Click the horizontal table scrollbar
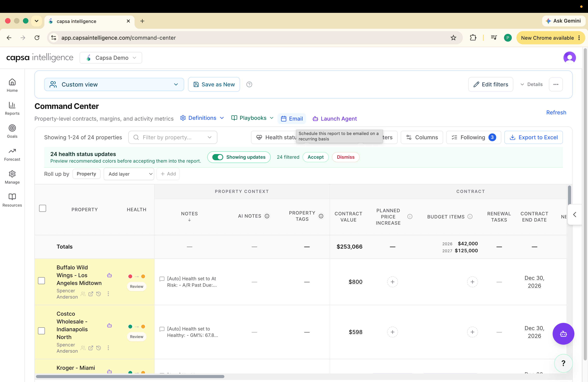The image size is (588, 382). coord(130,377)
